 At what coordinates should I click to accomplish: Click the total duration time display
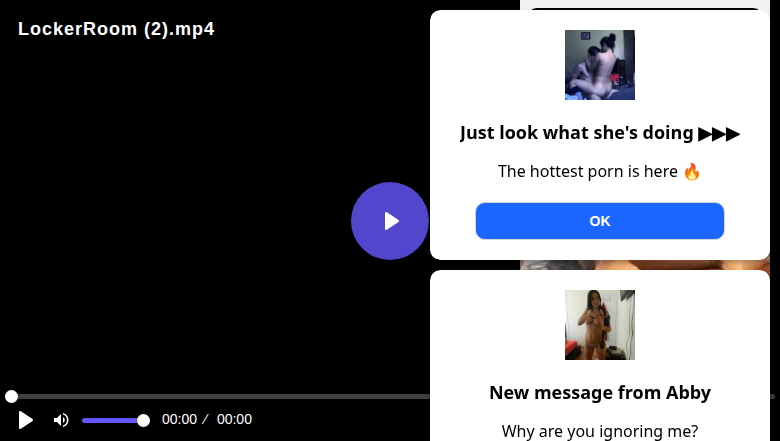coord(234,420)
